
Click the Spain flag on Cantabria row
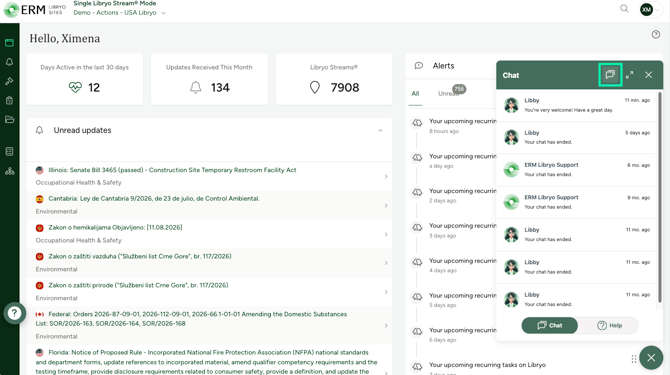[x=40, y=199]
